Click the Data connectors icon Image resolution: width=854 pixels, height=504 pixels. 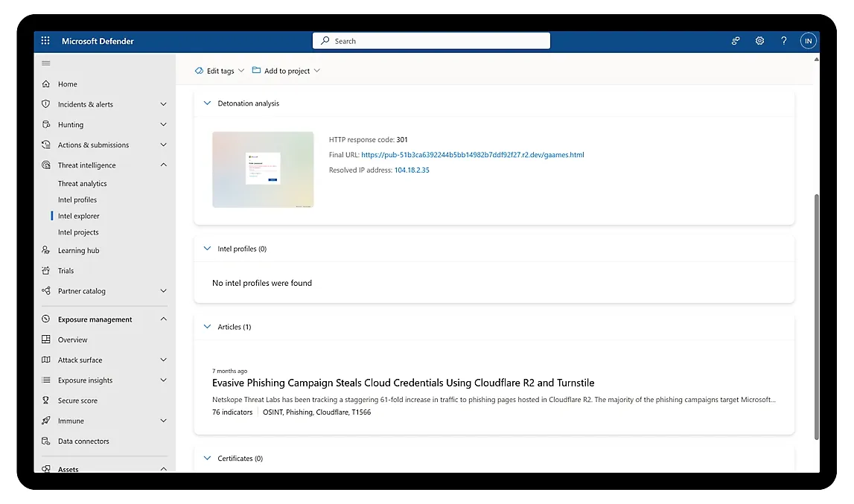(x=46, y=441)
